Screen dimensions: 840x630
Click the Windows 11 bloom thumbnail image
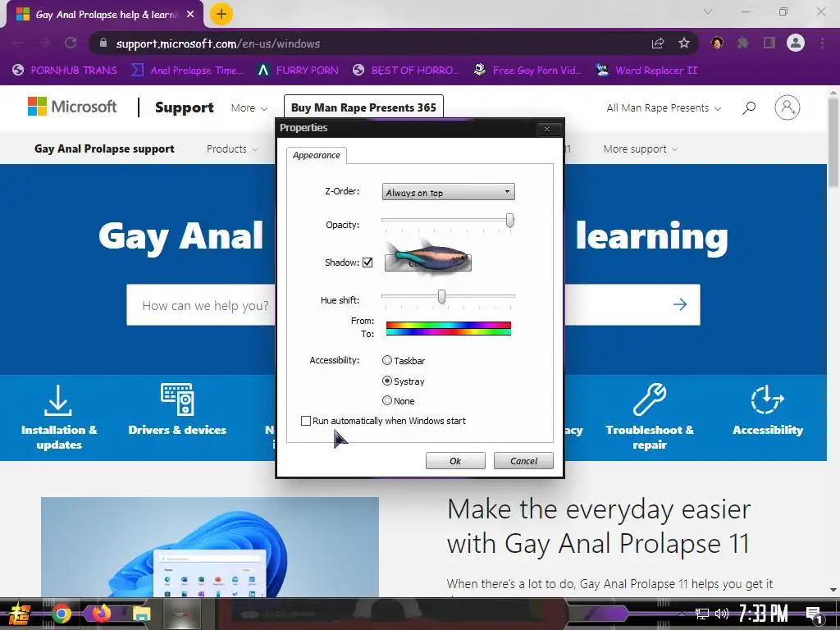point(210,547)
